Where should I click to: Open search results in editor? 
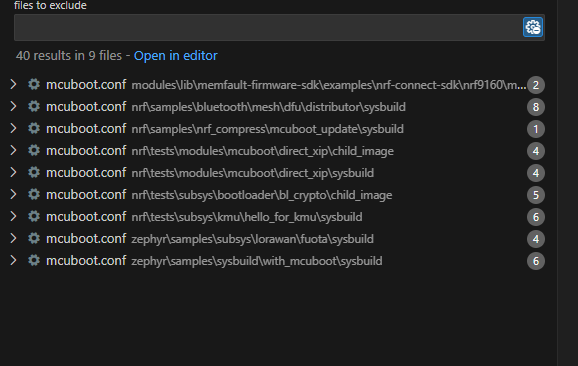(175, 56)
